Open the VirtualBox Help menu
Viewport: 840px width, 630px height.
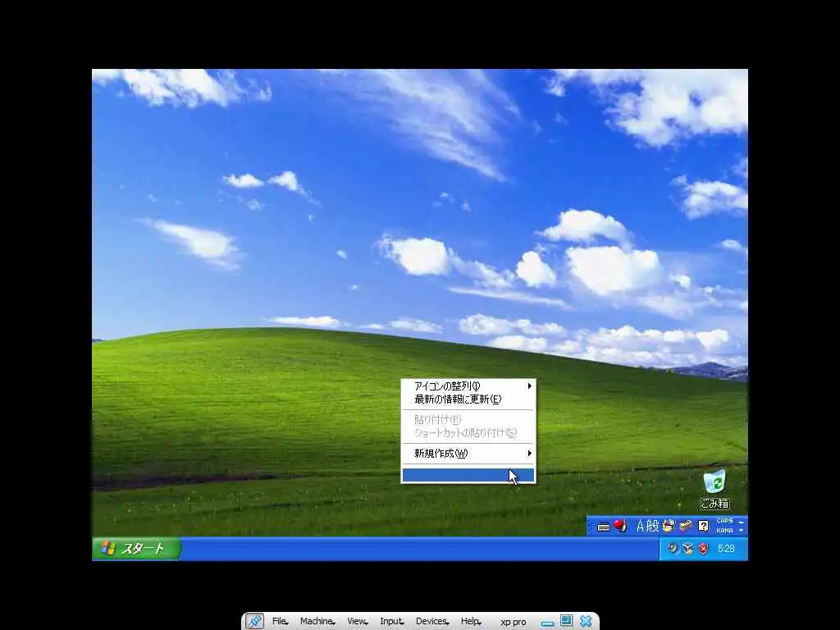[x=471, y=622]
